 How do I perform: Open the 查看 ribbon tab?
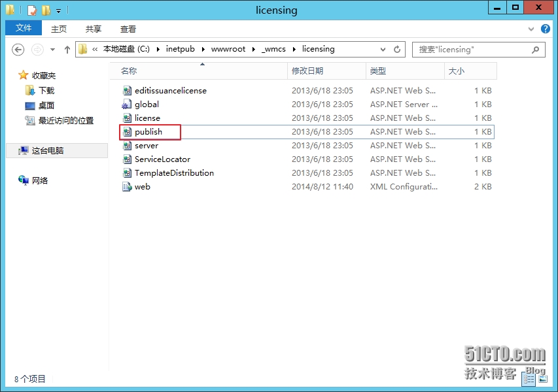pyautogui.click(x=128, y=29)
